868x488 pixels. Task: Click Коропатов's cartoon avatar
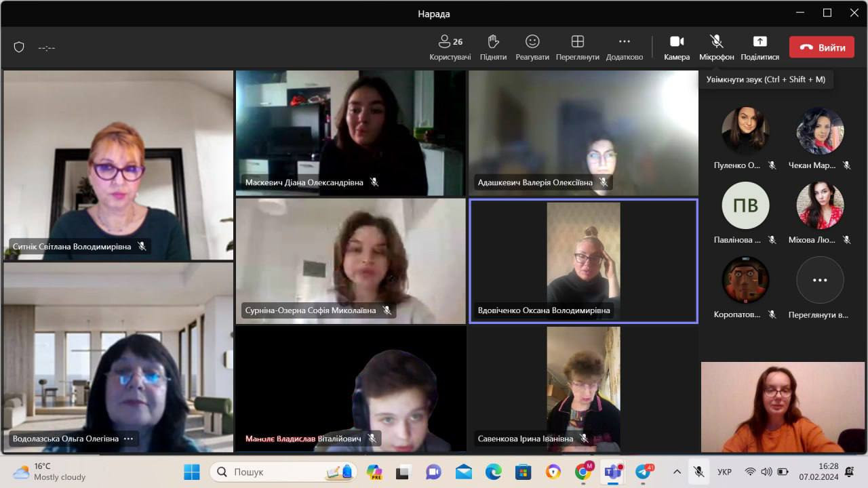[x=745, y=280]
